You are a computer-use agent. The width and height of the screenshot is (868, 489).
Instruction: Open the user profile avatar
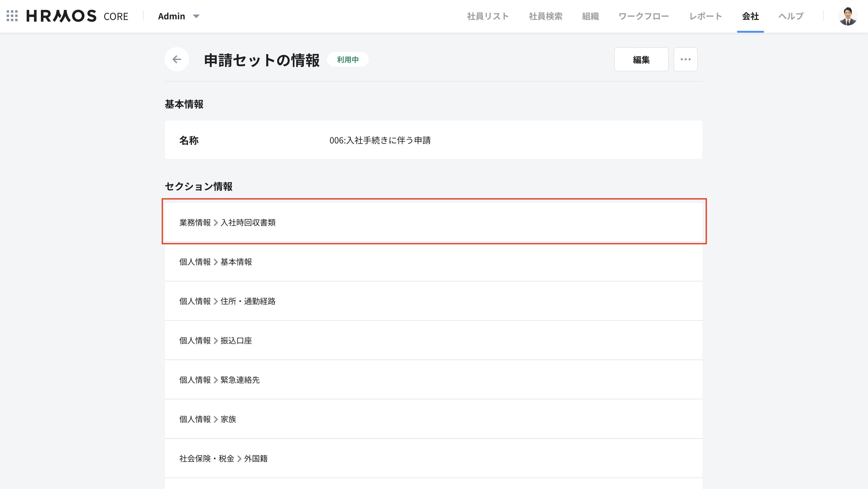(847, 16)
